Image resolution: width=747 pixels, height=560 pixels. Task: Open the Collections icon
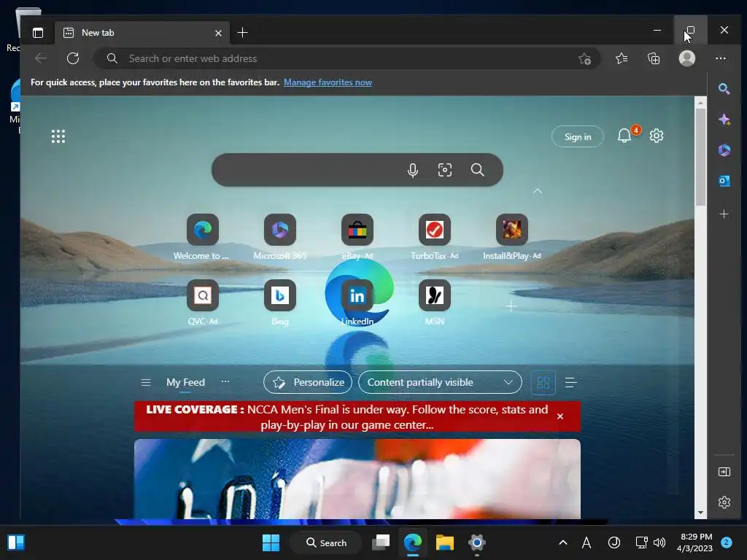pos(654,58)
